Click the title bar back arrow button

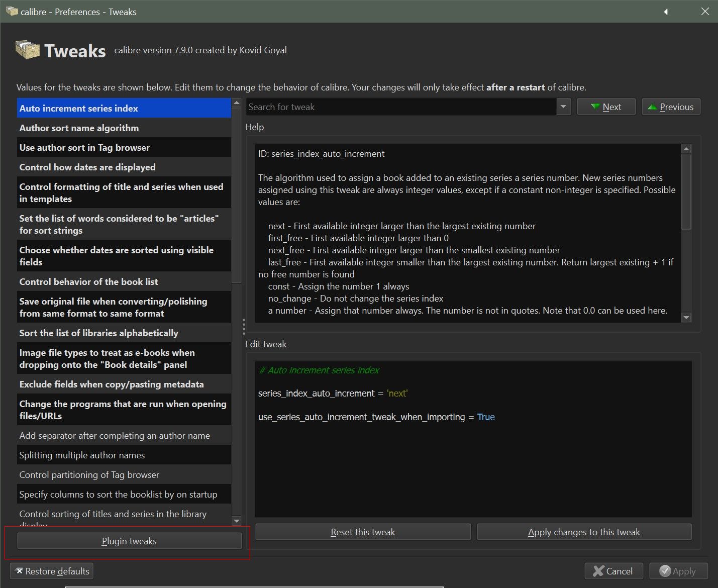[x=666, y=11]
